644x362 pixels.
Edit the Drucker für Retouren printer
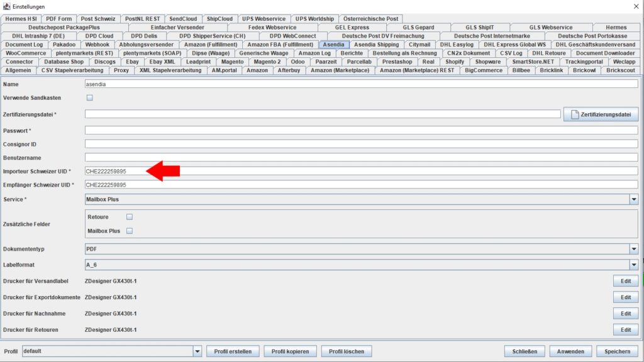tap(626, 329)
